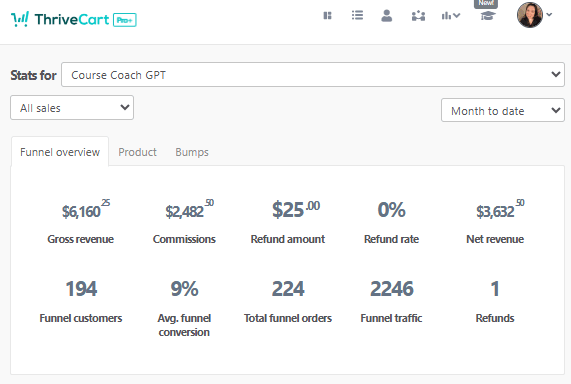This screenshot has height=384, width=571.
Task: Click the 224 Total funnel orders figure
Action: tap(288, 289)
